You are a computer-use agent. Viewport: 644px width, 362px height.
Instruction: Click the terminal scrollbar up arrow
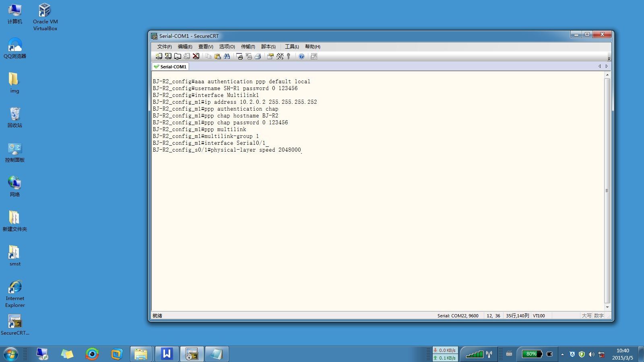[607, 75]
